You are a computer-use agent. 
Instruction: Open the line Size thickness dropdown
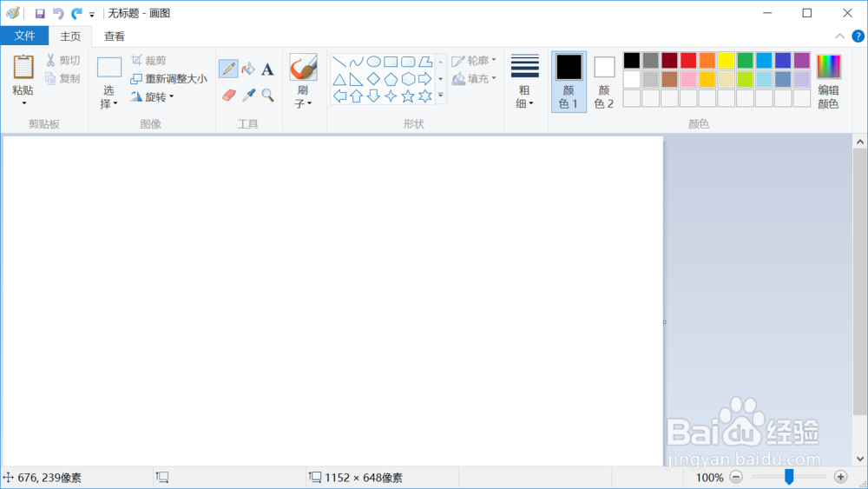coord(524,81)
